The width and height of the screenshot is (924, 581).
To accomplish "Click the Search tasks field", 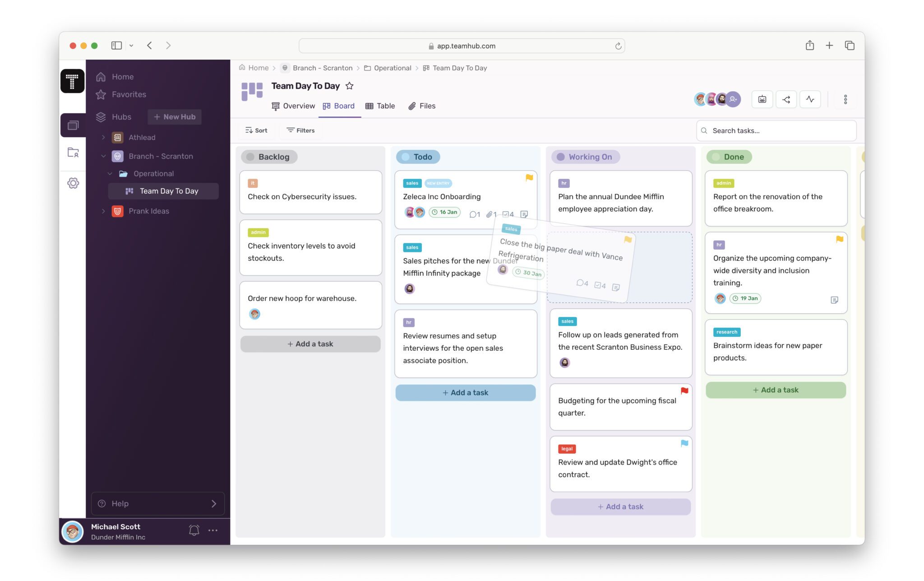I will (x=776, y=130).
